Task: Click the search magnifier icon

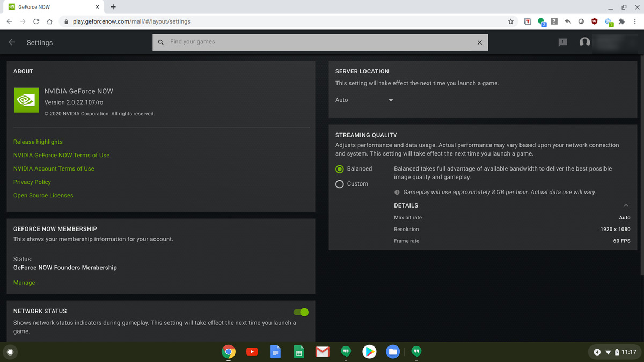Action: [x=160, y=42]
